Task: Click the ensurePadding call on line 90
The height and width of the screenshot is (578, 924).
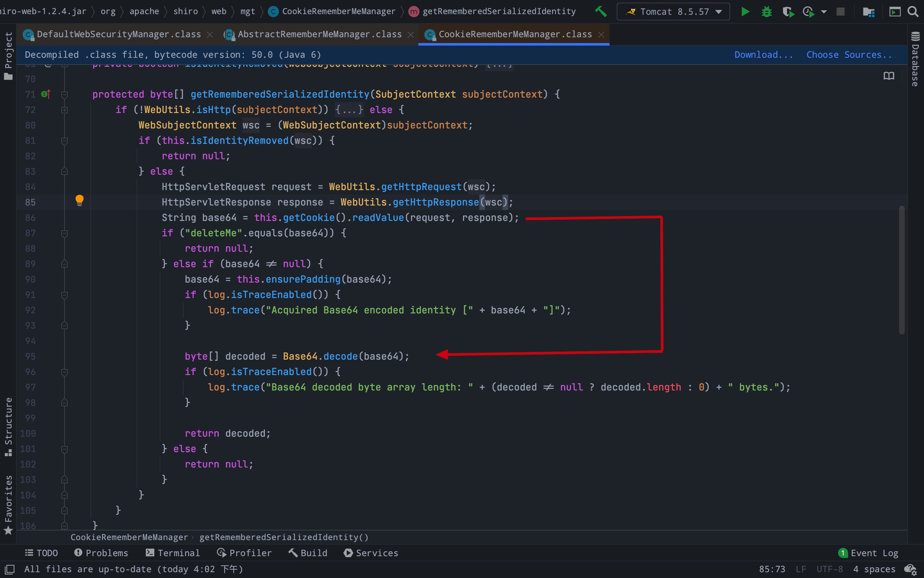Action: (x=303, y=279)
